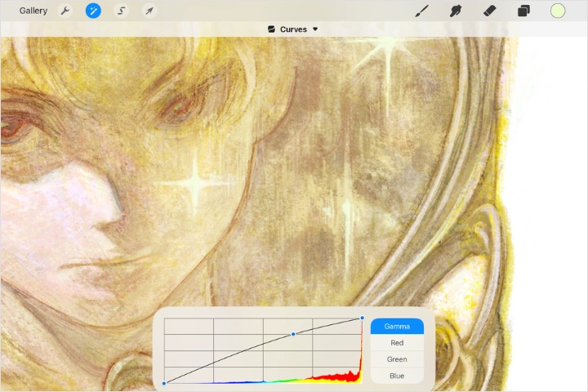
Task: Expand the Curves dropdown arrow
Action: 315,29
